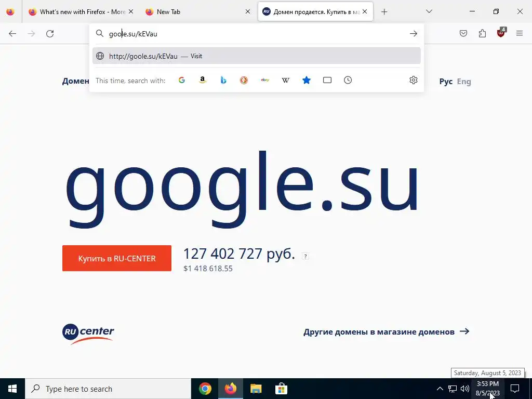
Task: Open Другие домены в магазине доменов link
Action: tap(387, 331)
